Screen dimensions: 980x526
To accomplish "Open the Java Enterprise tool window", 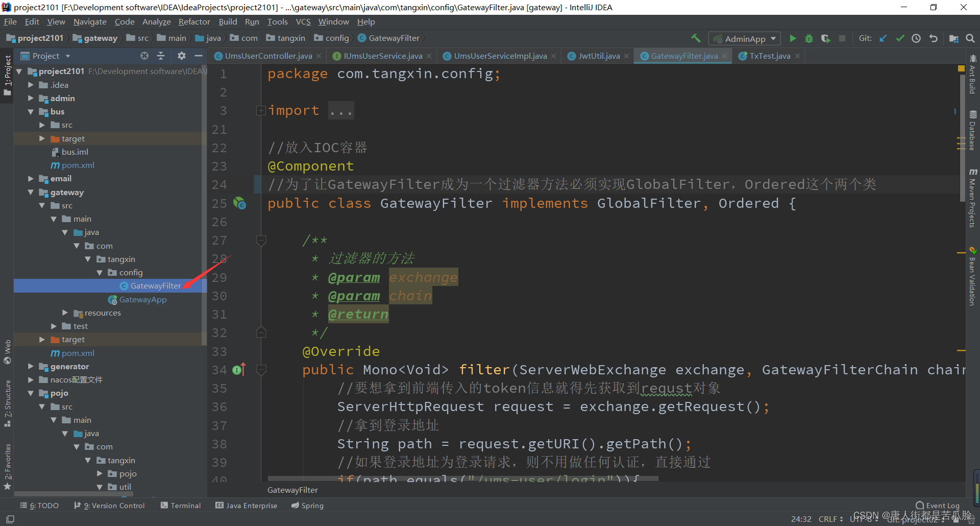I will (247, 506).
